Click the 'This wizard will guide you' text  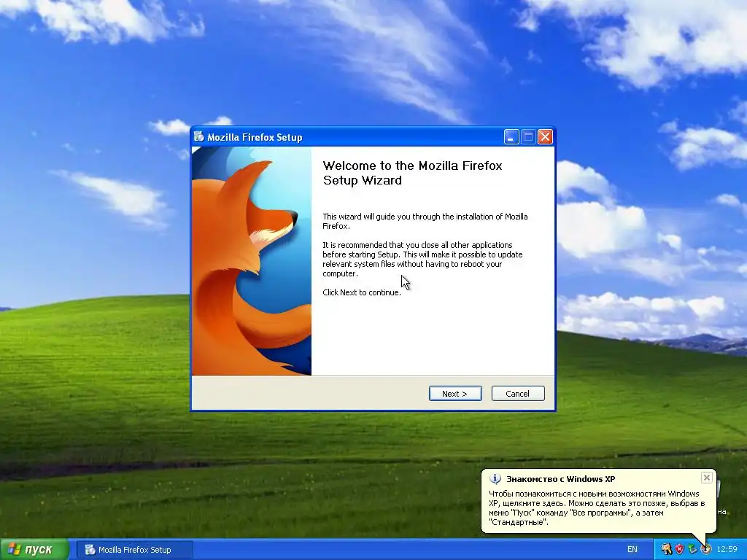(425, 221)
